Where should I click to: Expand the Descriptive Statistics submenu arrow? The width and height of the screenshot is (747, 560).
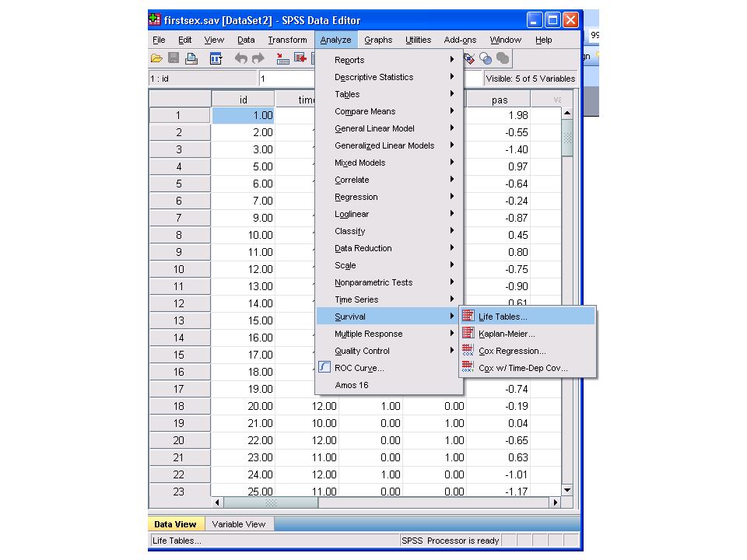451,77
